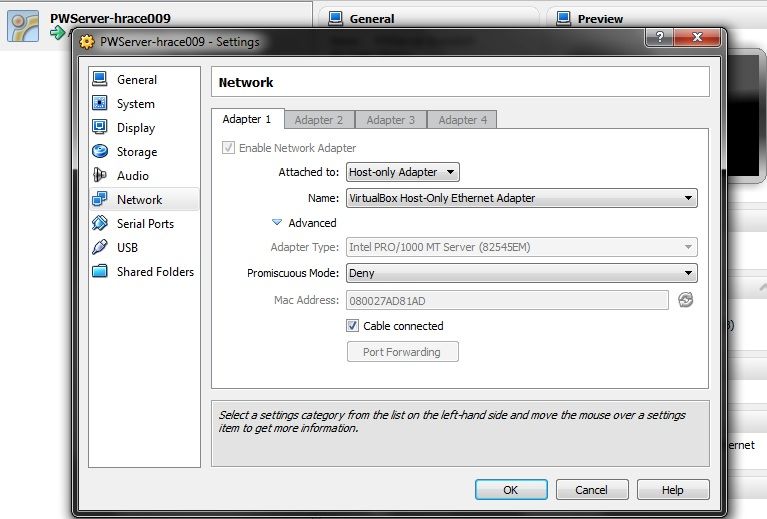The image size is (767, 519).
Task: Toggle the Enable Network Adapter checkbox
Action: click(229, 148)
